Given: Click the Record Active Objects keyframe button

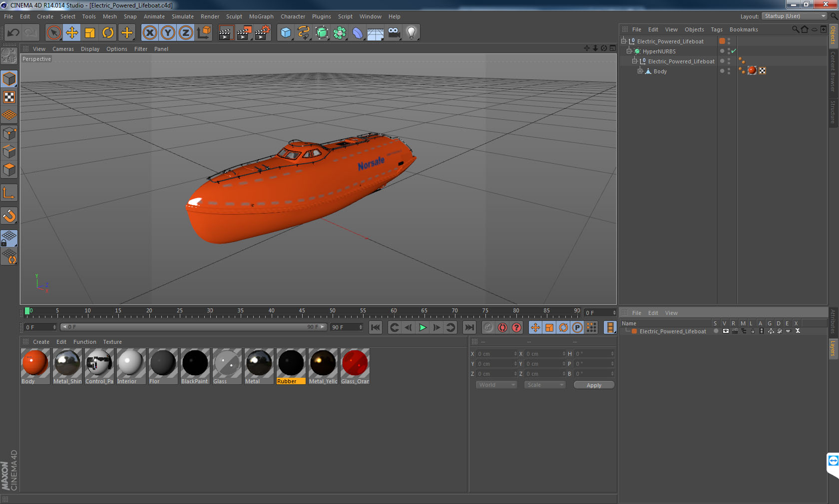Looking at the screenshot, I should click(x=488, y=327).
